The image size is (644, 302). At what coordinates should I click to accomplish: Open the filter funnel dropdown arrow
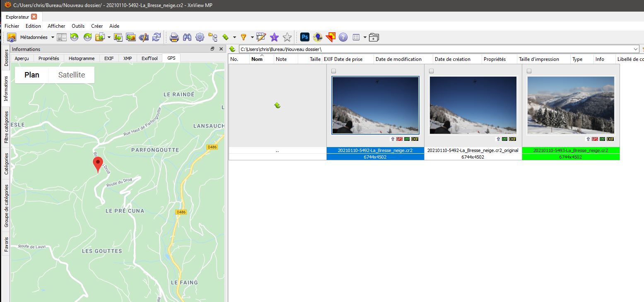250,37
